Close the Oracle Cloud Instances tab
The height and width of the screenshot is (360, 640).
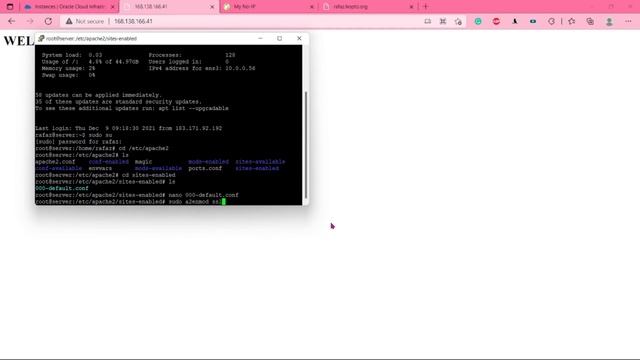(113, 7)
